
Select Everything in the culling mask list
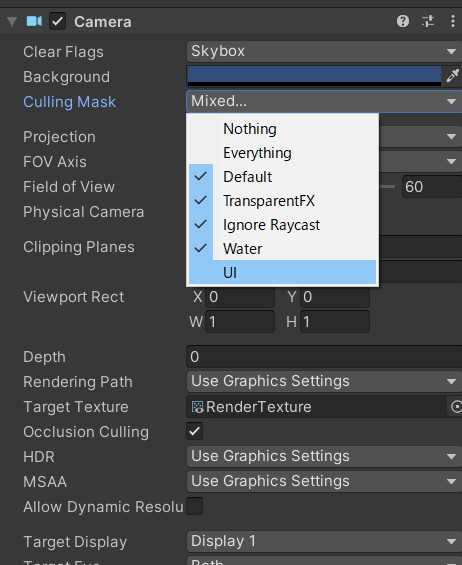pos(282,153)
